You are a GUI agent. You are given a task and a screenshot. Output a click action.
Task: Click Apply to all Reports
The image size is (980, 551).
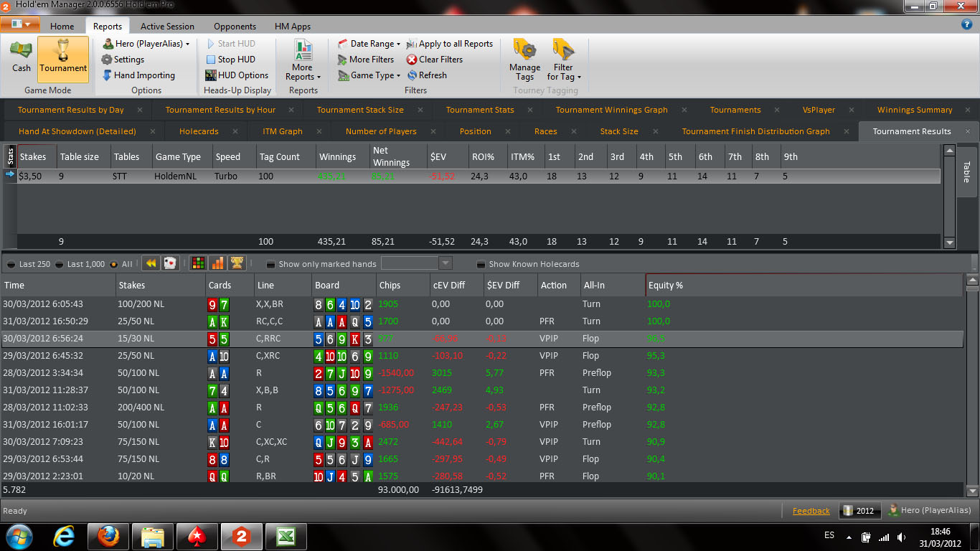click(450, 44)
